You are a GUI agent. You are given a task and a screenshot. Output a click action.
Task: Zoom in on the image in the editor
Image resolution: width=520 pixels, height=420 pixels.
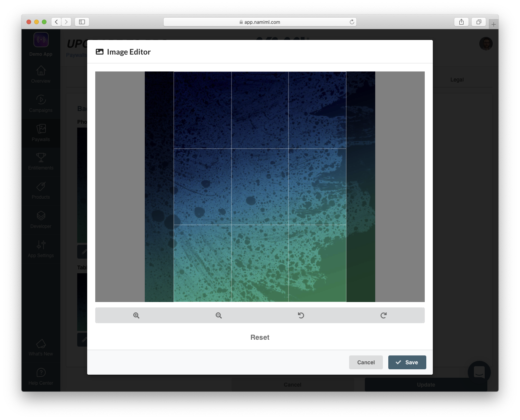click(x=136, y=315)
